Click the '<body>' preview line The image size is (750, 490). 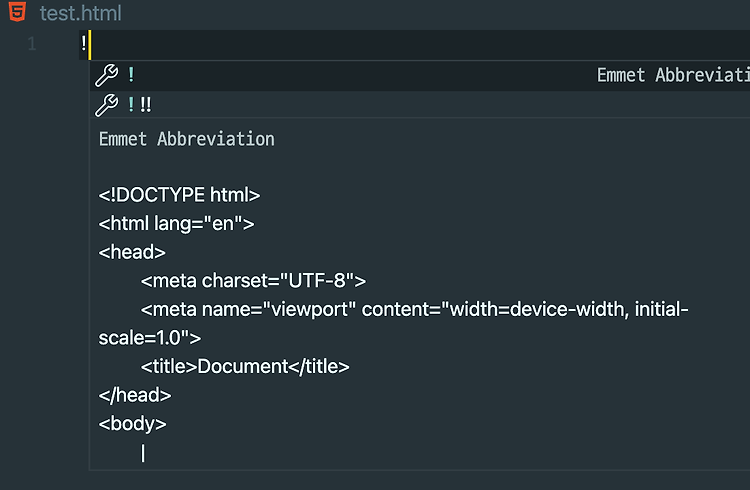pyautogui.click(x=132, y=424)
